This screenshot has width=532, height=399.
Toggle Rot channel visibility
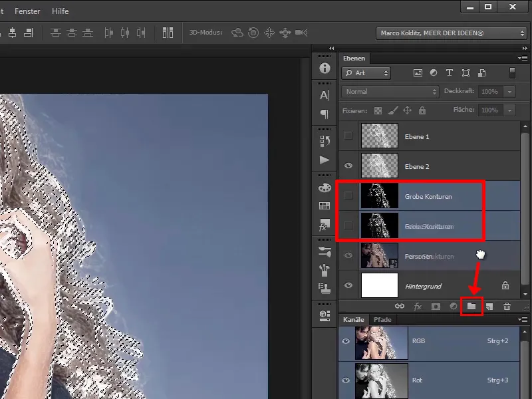pos(346,380)
